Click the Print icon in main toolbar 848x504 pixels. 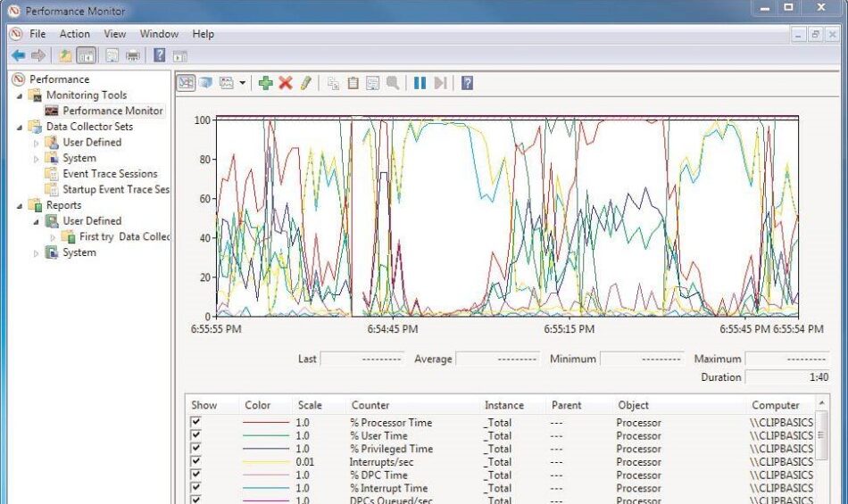(x=132, y=55)
